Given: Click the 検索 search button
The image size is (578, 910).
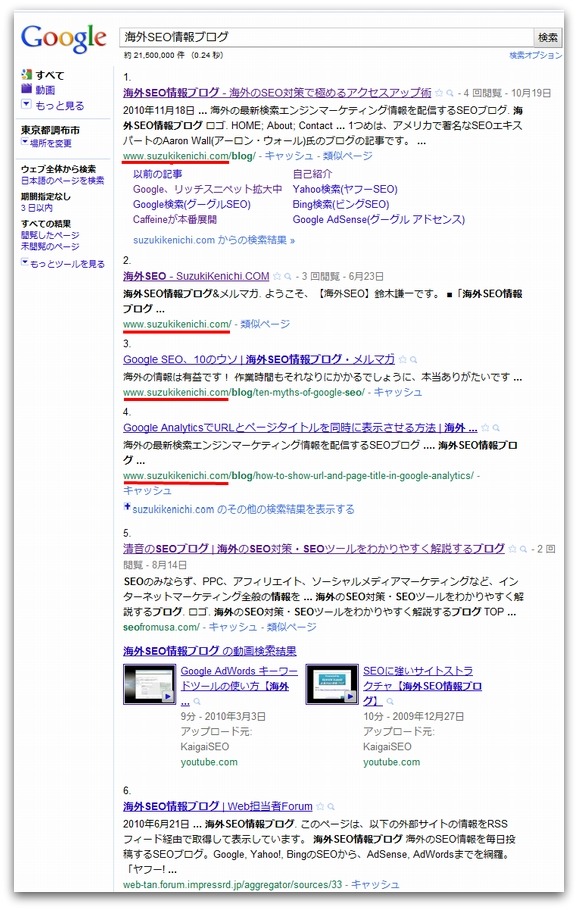Looking at the screenshot, I should coord(547,37).
